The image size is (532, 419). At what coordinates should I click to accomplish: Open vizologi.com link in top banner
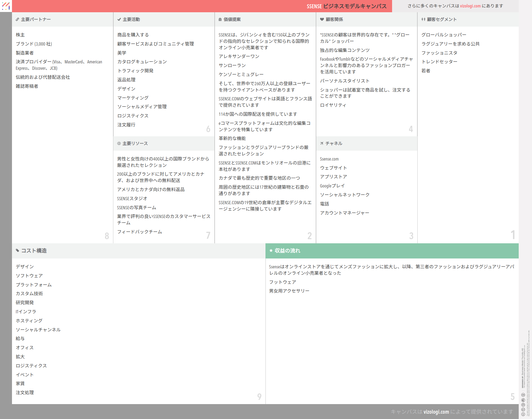coord(470,6)
